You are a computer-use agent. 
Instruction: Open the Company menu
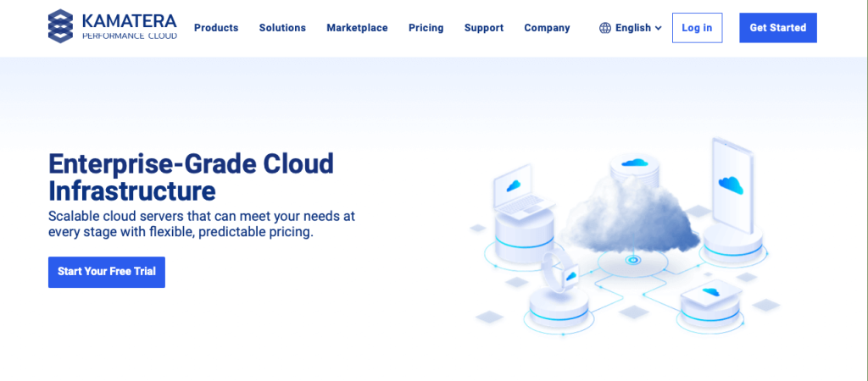547,28
